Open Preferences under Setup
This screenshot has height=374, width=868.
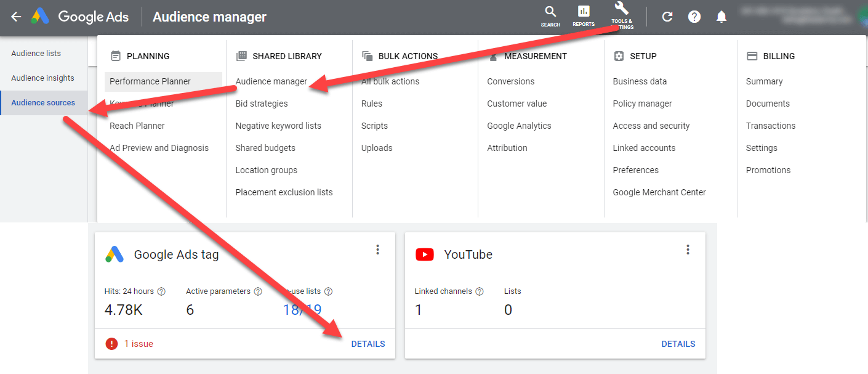coord(636,170)
